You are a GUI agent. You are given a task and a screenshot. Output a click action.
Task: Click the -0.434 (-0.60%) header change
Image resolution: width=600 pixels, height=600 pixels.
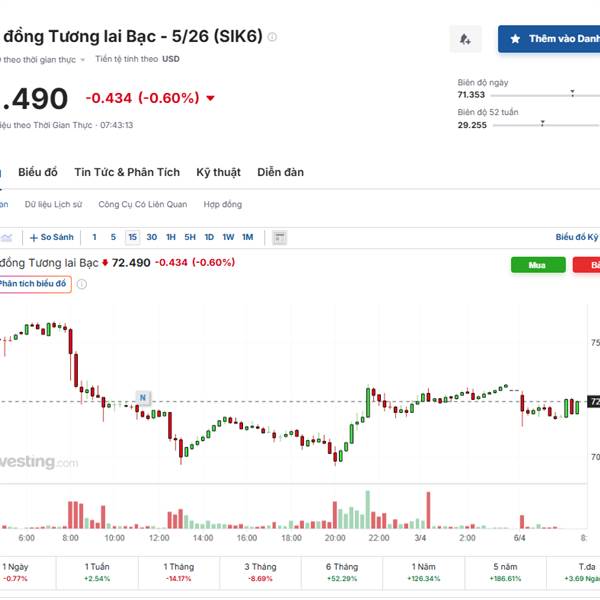pyautogui.click(x=142, y=98)
